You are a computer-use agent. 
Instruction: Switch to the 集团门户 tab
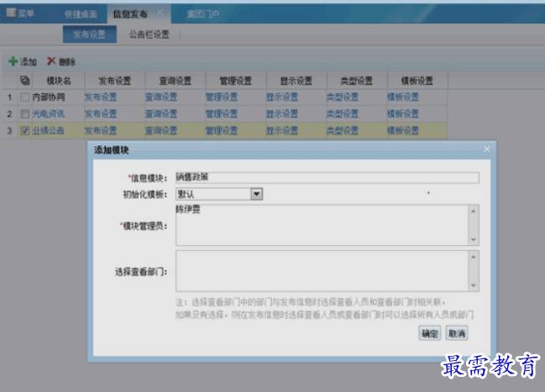point(202,14)
